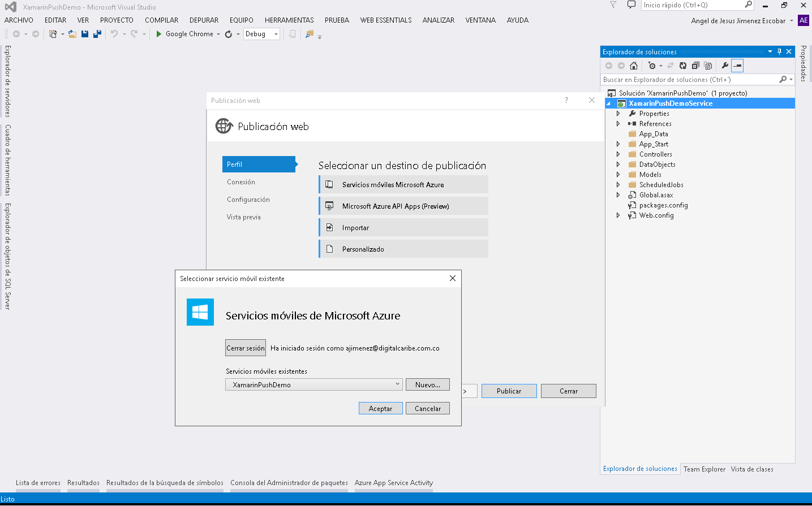Click the Aceptar button
This screenshot has width=812, height=506.
click(x=380, y=408)
